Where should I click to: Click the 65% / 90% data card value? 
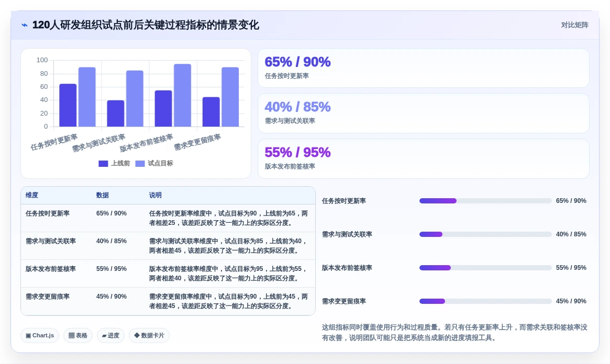point(297,62)
